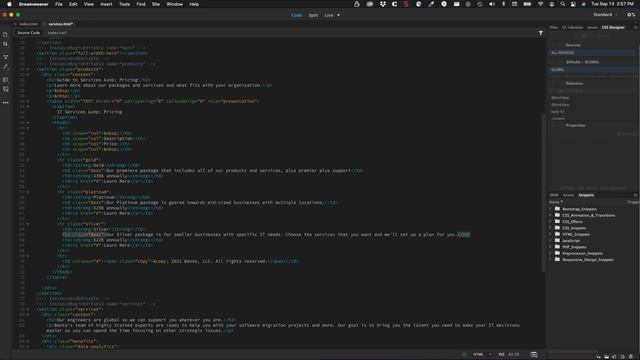640x360 pixels.
Task: Open the View menu
Action: tap(89, 4)
